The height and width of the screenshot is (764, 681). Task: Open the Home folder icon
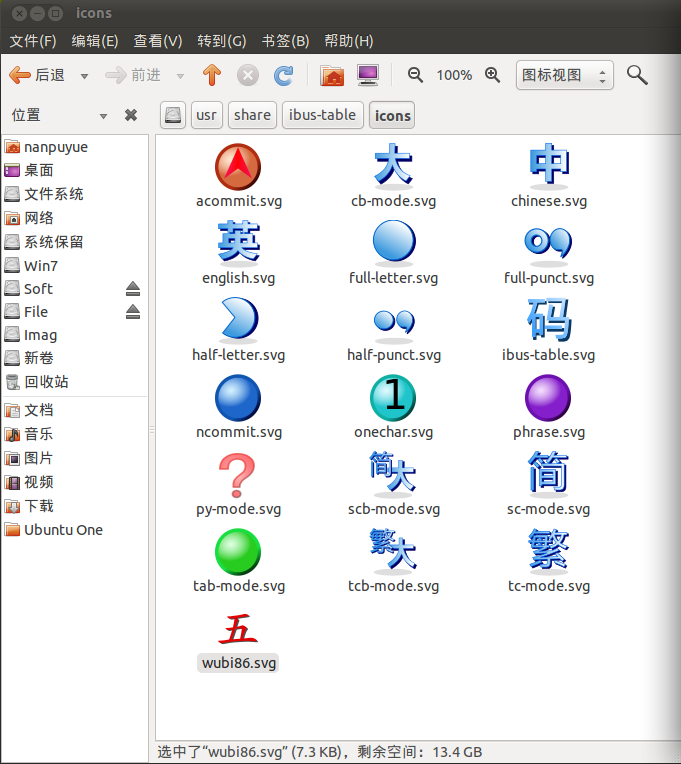332,76
